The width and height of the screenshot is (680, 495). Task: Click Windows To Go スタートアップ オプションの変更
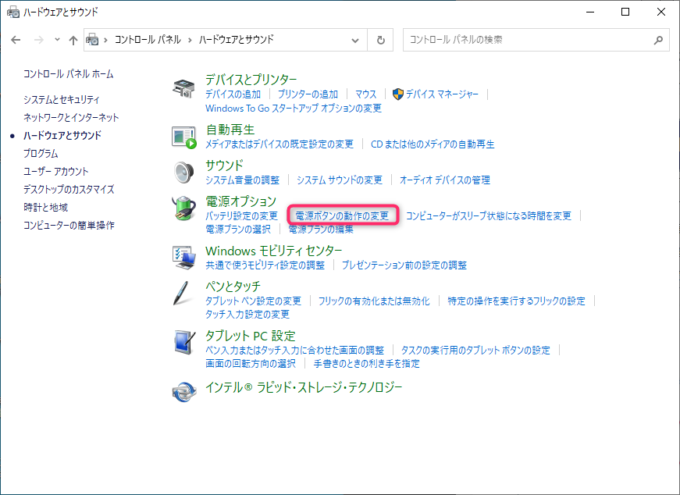click(x=294, y=108)
